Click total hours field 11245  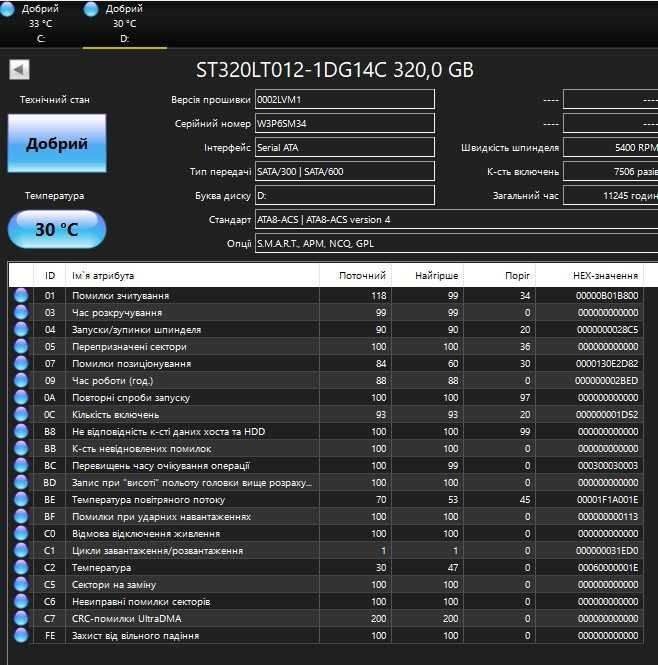(x=610, y=196)
